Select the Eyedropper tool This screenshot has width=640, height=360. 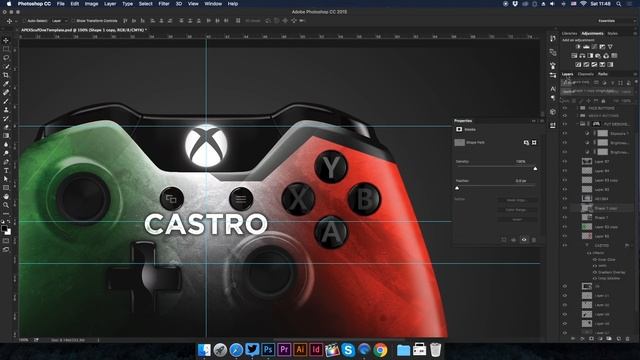tap(6, 84)
